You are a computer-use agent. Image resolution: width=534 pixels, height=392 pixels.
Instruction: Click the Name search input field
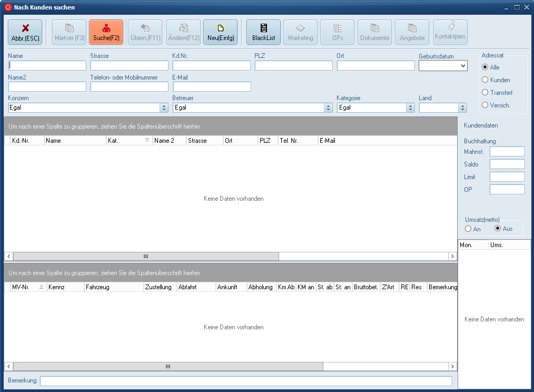point(47,66)
